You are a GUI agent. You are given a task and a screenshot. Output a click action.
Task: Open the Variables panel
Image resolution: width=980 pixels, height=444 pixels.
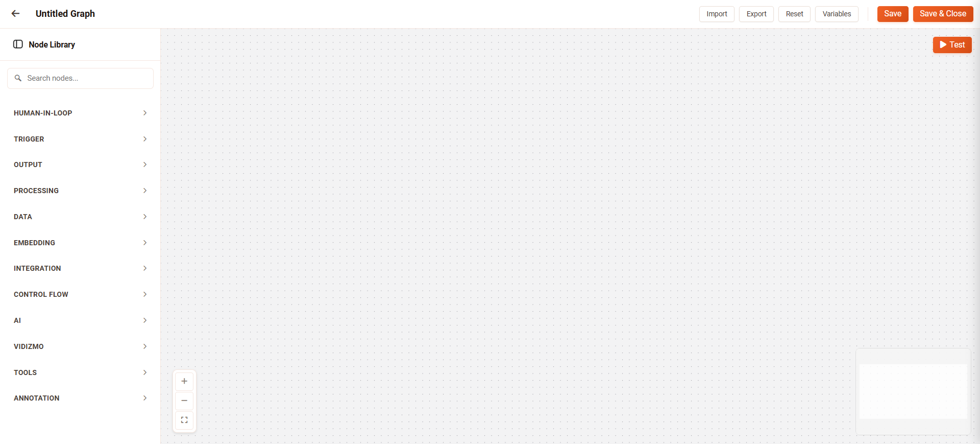[x=837, y=14]
